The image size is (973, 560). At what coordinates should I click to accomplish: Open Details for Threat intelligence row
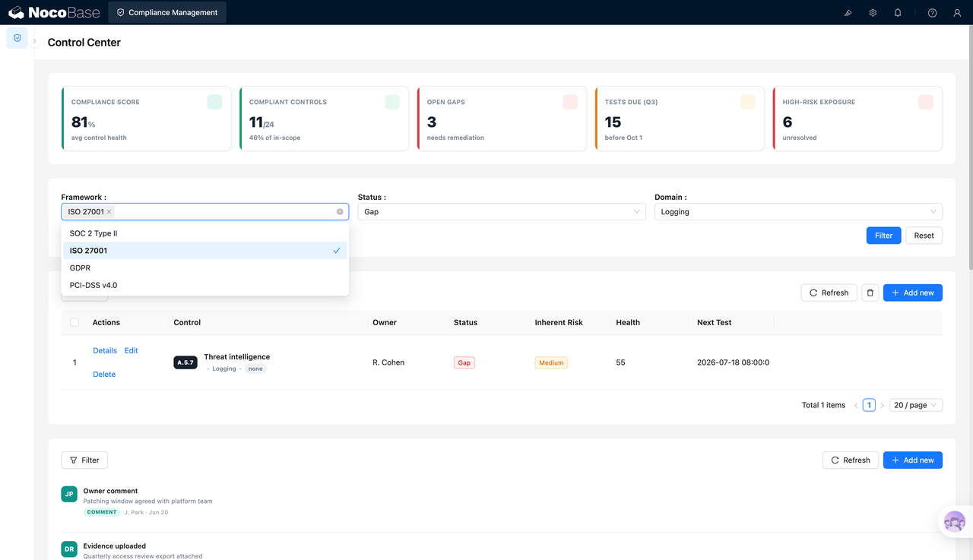(105, 350)
